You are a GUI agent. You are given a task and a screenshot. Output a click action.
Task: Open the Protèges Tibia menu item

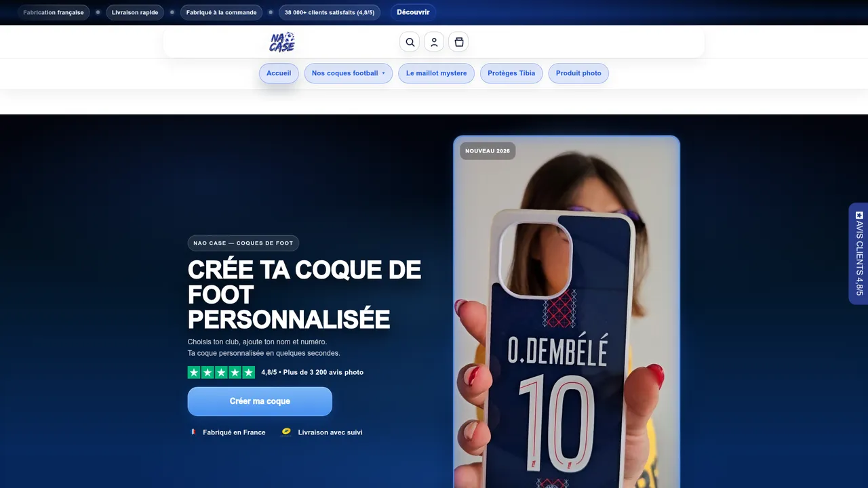pyautogui.click(x=511, y=73)
